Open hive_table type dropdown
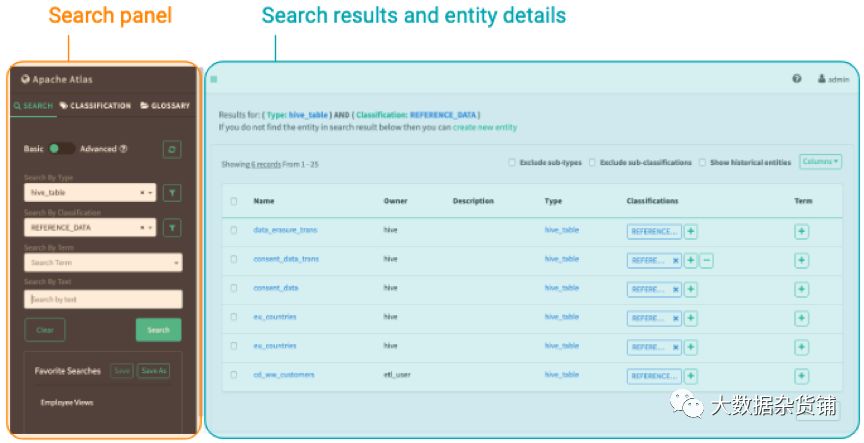This screenshot has width=864, height=443. pyautogui.click(x=90, y=193)
